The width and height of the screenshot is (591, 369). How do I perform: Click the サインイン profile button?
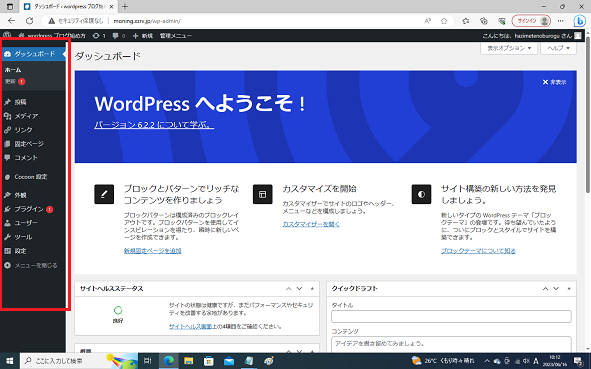[x=531, y=21]
